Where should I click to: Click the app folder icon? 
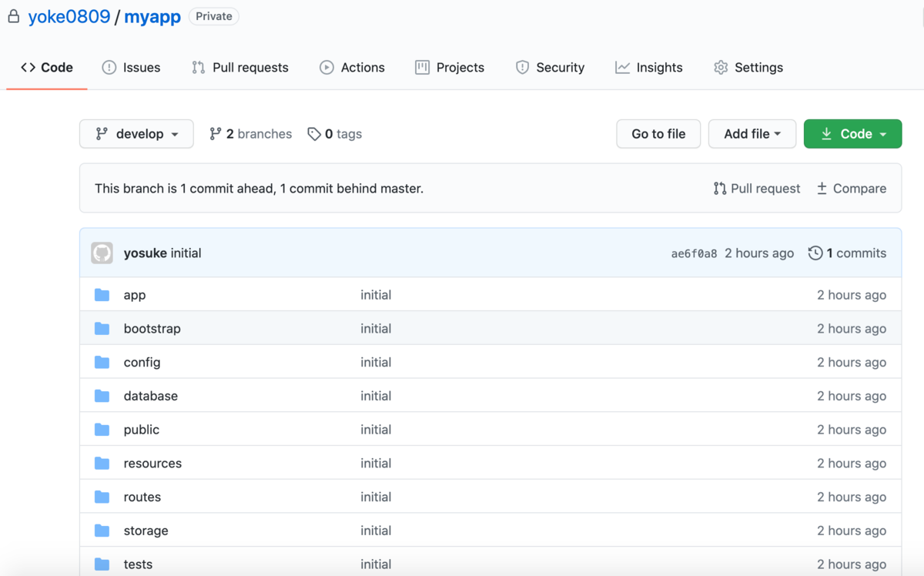[102, 295]
